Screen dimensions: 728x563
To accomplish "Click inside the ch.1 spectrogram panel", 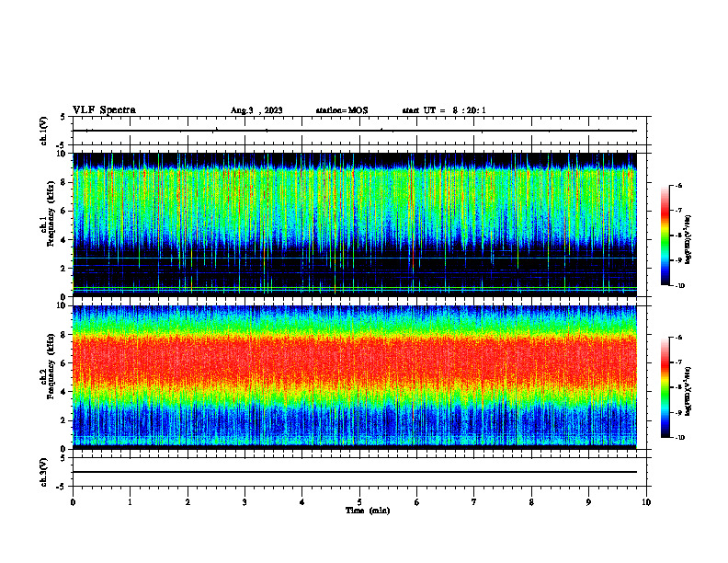I will [355, 224].
